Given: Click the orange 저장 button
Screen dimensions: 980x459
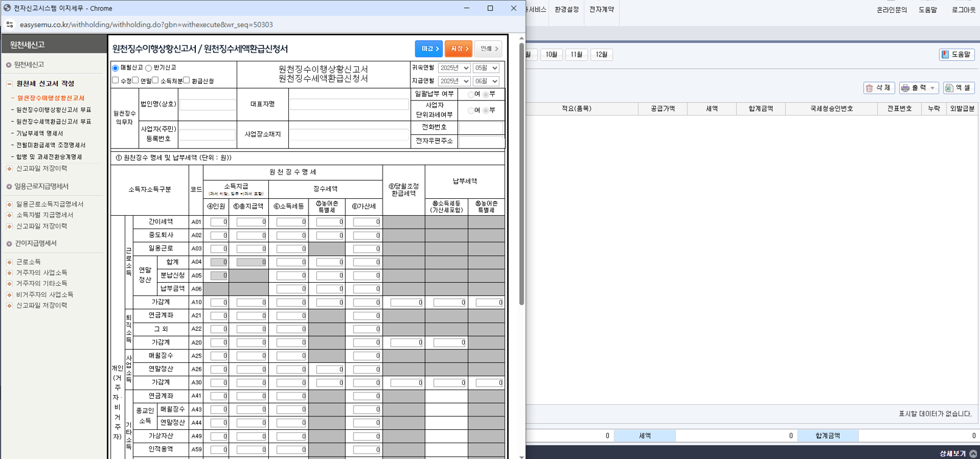Looking at the screenshot, I should (458, 49).
